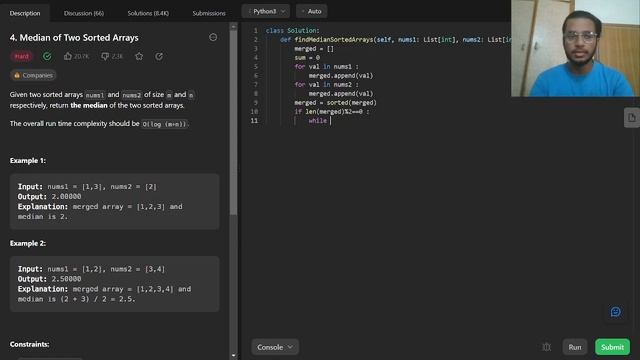Open the Description tab
Screen dimensions: 640x360
click(25, 13)
